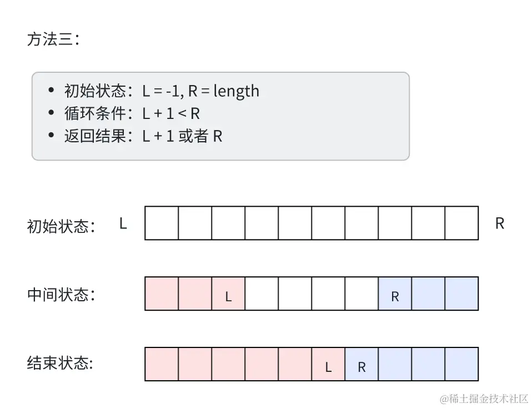532x408 pixels.
Task: Click the R label right of initial array
Action: coord(499,223)
